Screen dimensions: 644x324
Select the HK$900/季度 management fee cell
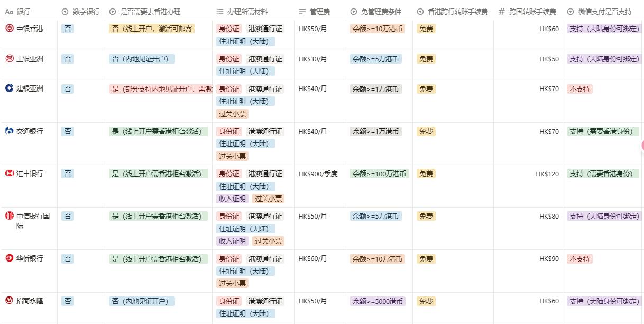click(318, 174)
